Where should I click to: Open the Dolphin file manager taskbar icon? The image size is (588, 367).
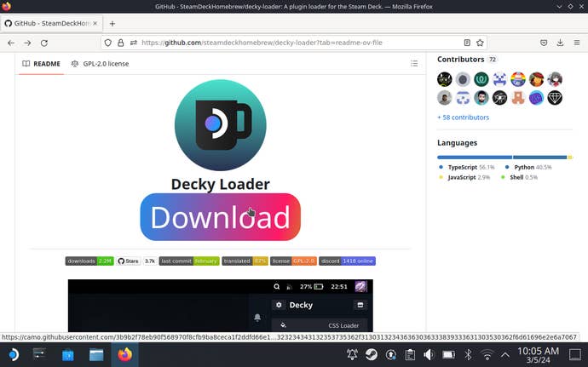pyautogui.click(x=96, y=354)
